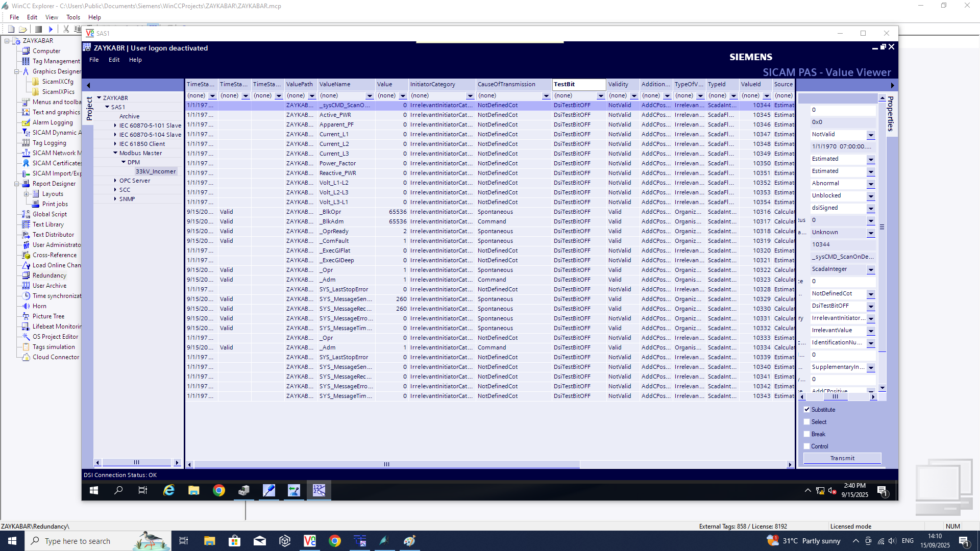The height and width of the screenshot is (551, 980).
Task: Open the NotValid validity dropdown in Properties
Action: [x=871, y=135]
